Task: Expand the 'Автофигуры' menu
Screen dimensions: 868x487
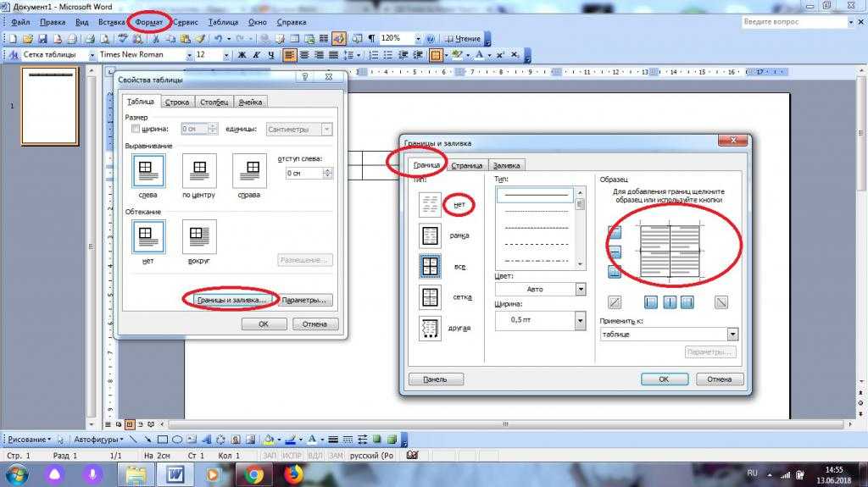Action: pos(98,440)
